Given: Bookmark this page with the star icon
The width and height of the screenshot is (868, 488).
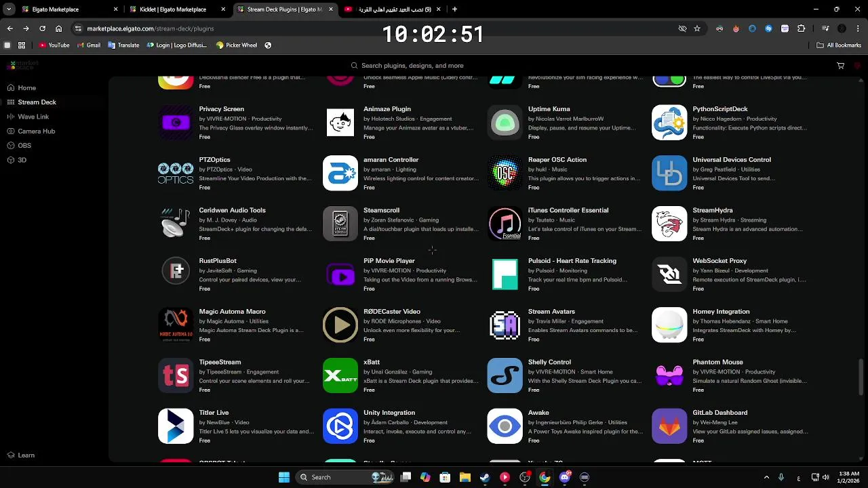Looking at the screenshot, I should (x=696, y=28).
